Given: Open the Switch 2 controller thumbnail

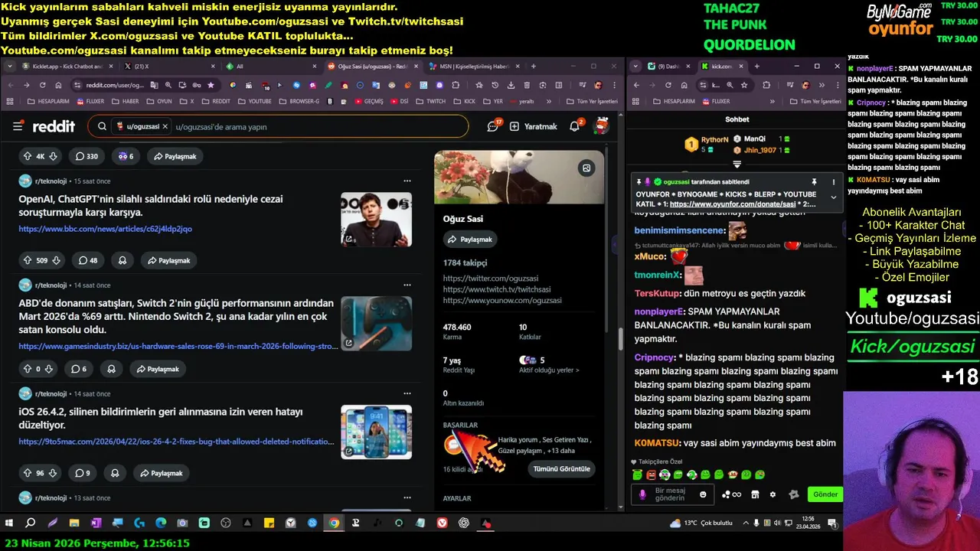Looking at the screenshot, I should pos(376,324).
